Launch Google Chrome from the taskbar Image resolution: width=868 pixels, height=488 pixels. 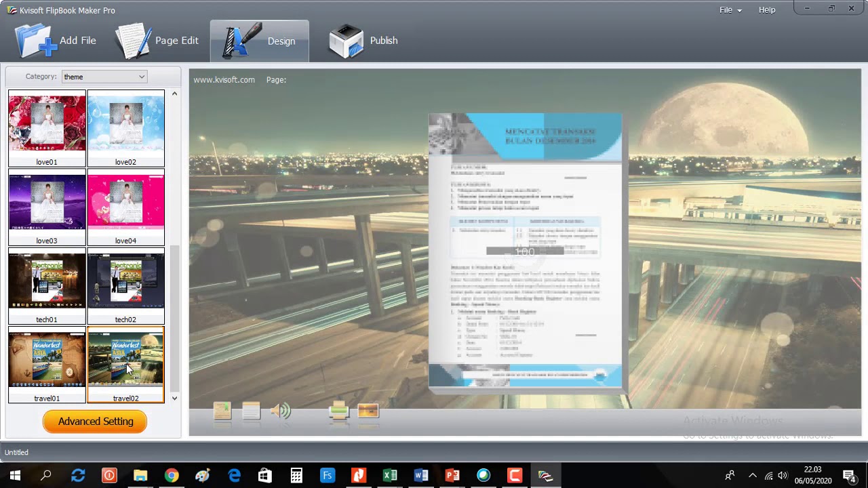coord(172,476)
